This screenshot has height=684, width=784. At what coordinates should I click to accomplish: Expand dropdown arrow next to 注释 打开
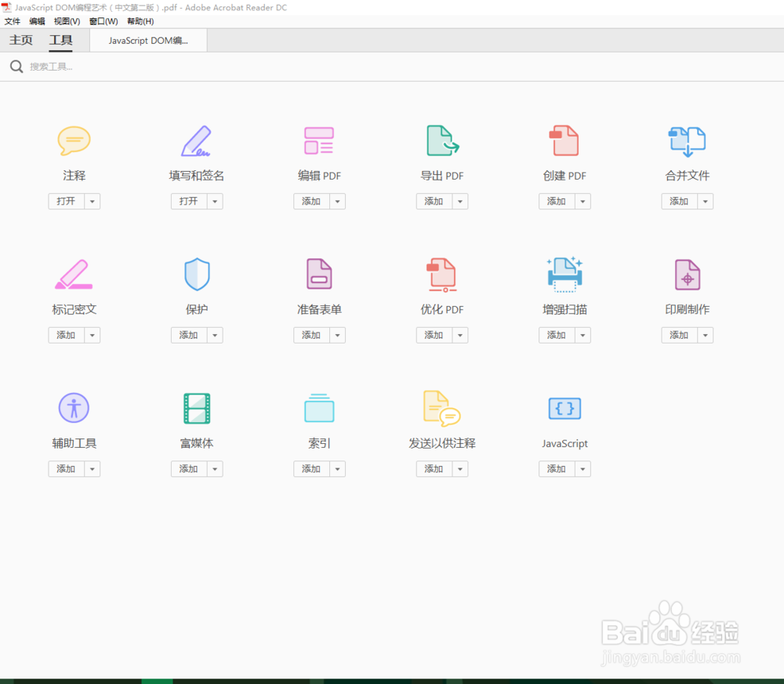92,201
